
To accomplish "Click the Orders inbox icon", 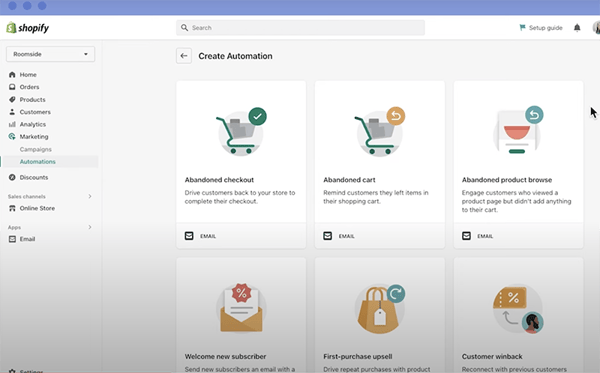I will click(12, 87).
